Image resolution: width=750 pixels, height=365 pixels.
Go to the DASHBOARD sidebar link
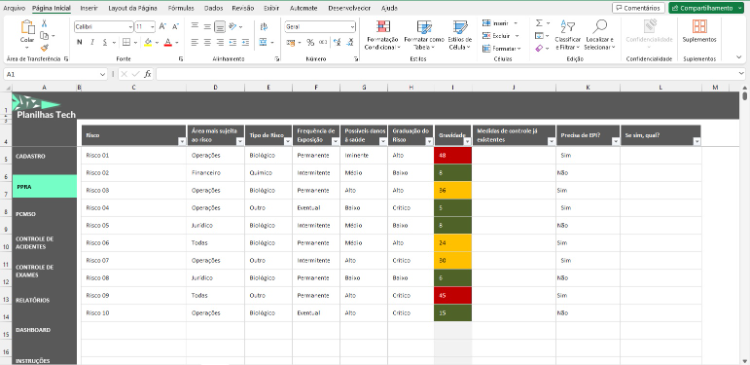click(x=33, y=330)
